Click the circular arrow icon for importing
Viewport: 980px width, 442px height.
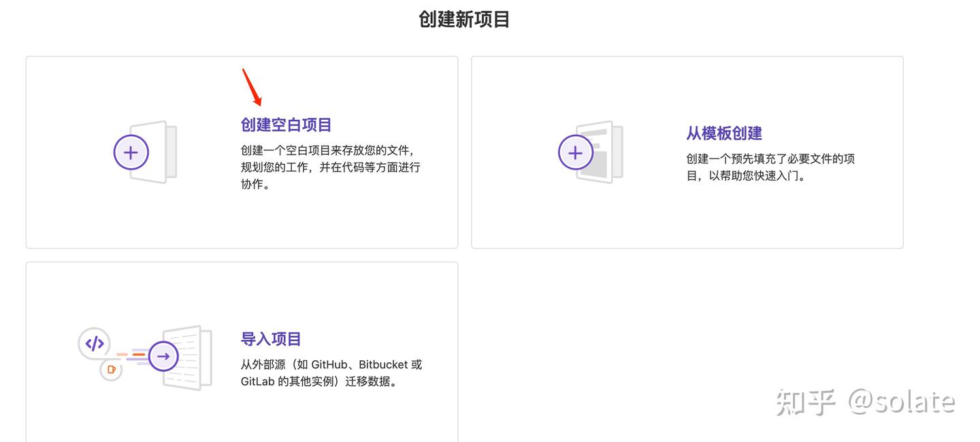coord(163,356)
